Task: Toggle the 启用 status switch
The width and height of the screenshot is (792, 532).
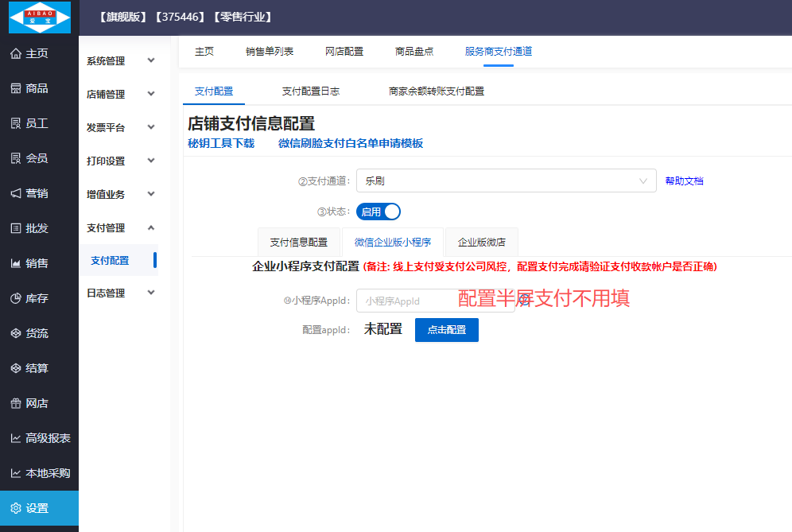Action: 379,212
